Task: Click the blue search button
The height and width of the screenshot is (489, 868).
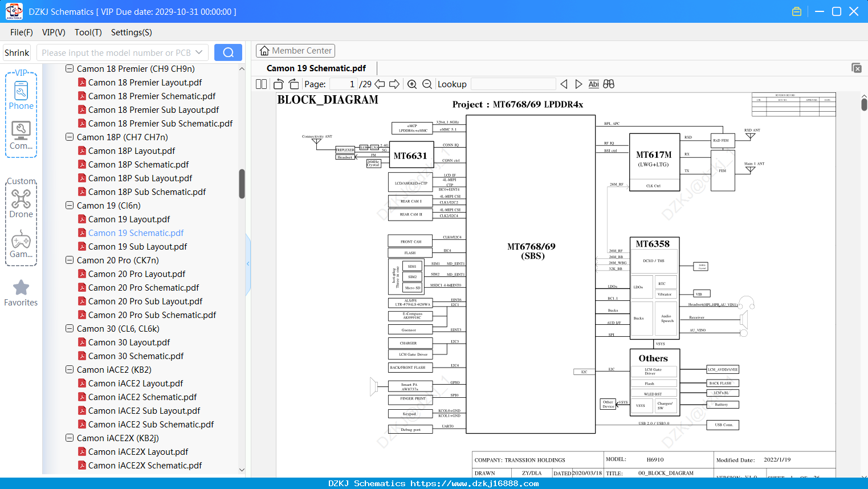Action: pos(228,52)
